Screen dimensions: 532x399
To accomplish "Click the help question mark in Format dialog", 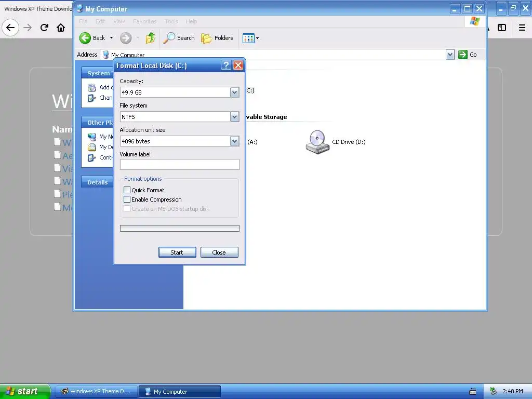I will pyautogui.click(x=226, y=65).
